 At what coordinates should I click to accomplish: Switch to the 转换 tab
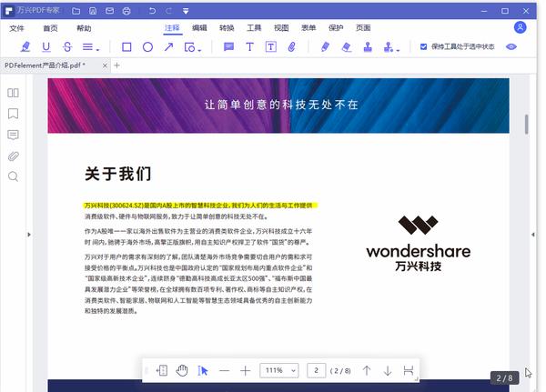(227, 28)
